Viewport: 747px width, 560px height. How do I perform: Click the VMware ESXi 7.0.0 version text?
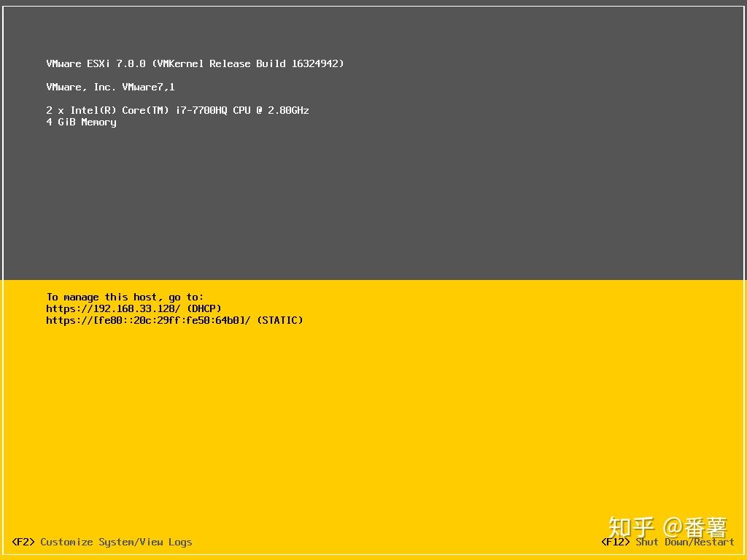click(x=95, y=63)
